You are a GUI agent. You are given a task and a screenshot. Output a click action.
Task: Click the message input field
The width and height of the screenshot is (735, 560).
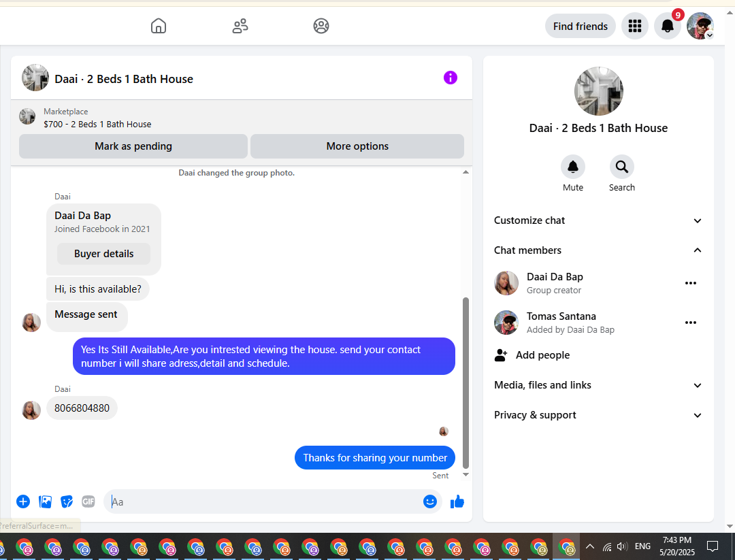265,502
